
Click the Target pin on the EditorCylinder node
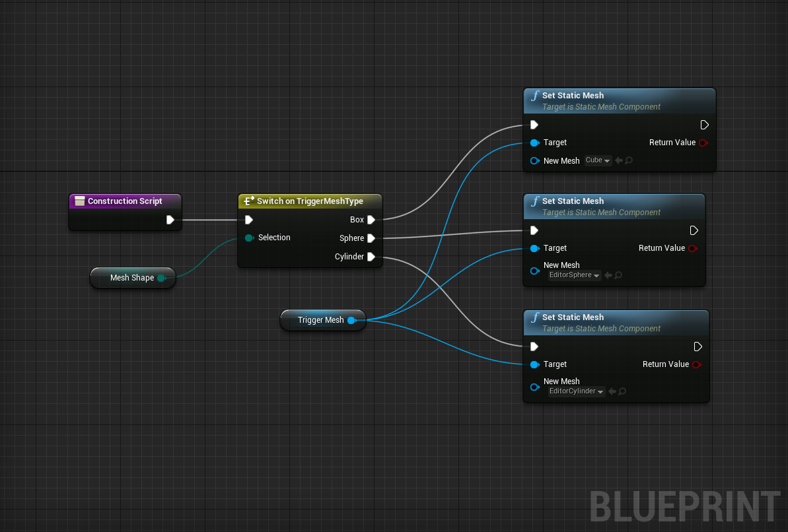(x=535, y=364)
